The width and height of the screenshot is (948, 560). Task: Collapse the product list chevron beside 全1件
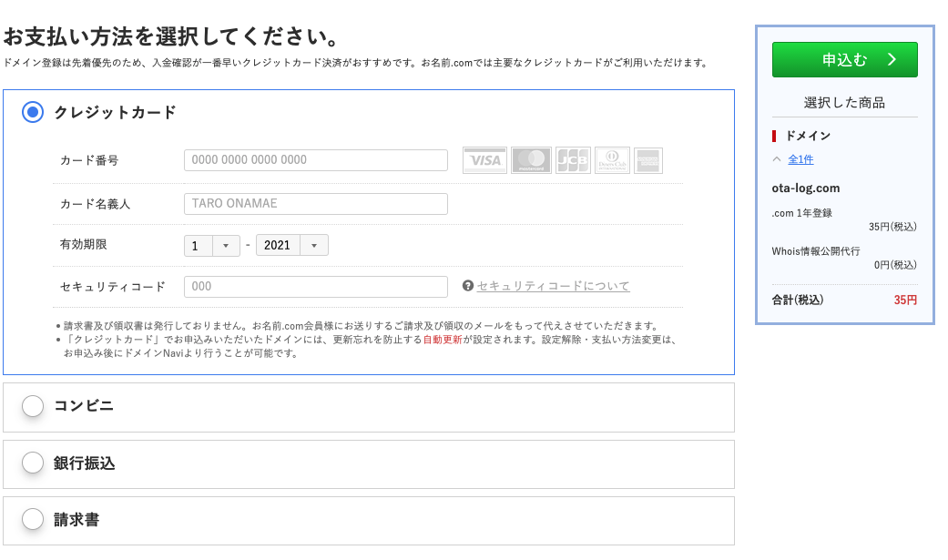tap(777, 159)
